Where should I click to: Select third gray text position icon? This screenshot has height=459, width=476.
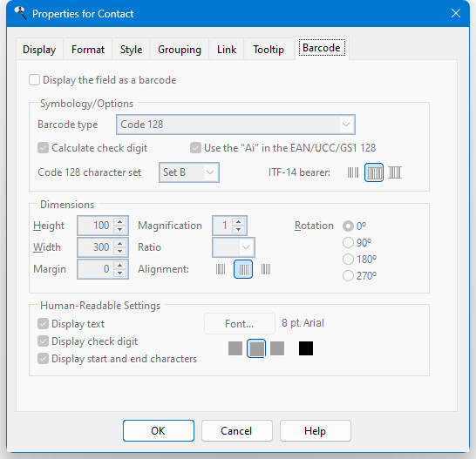coord(277,348)
